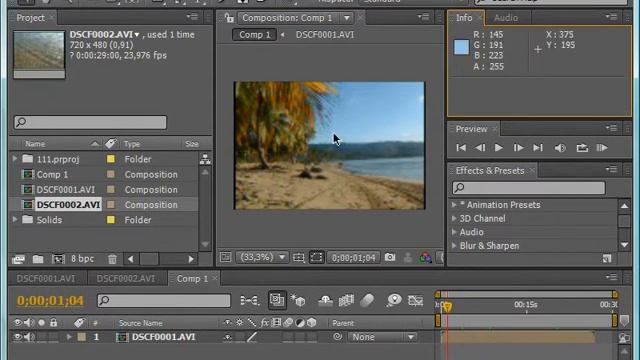Toggle loop option in Preview panel

tap(582, 148)
